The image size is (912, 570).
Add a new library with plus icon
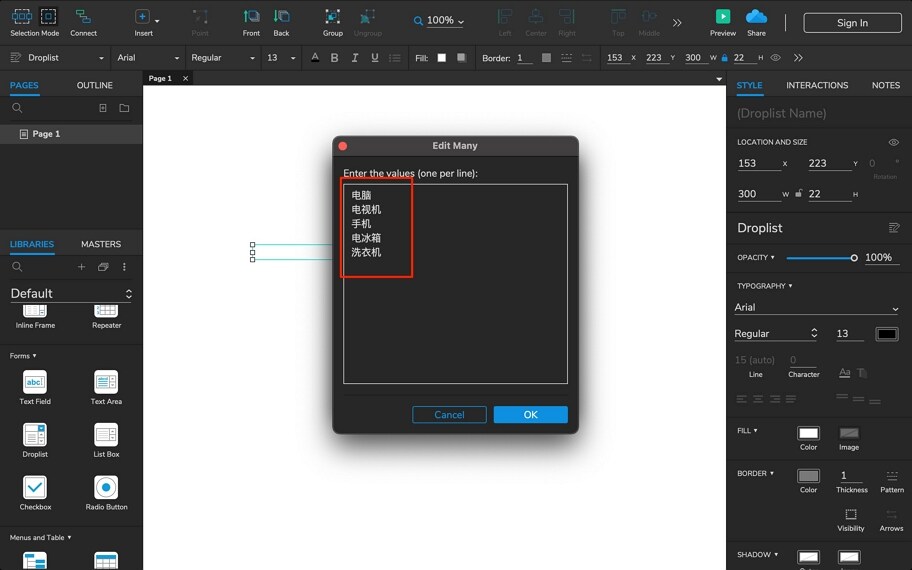81,267
